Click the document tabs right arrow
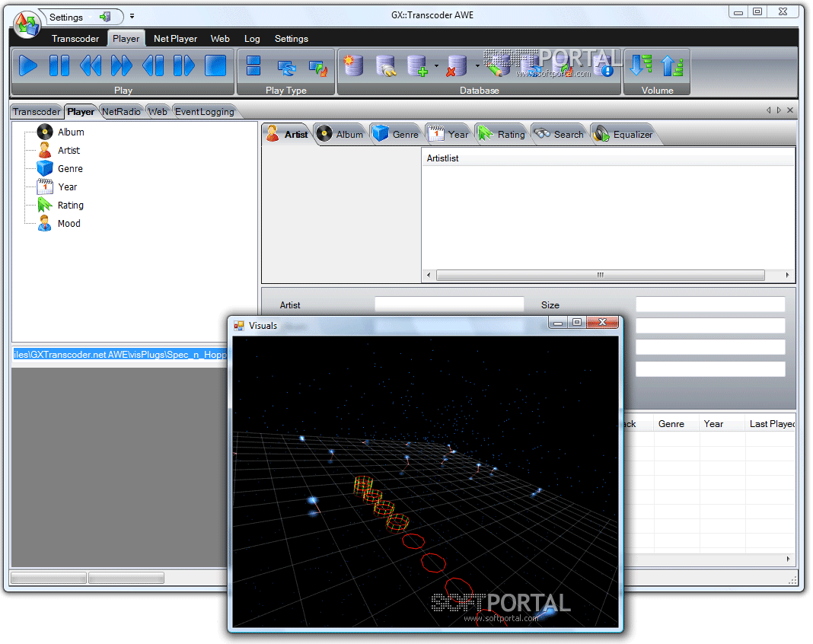 779,110
